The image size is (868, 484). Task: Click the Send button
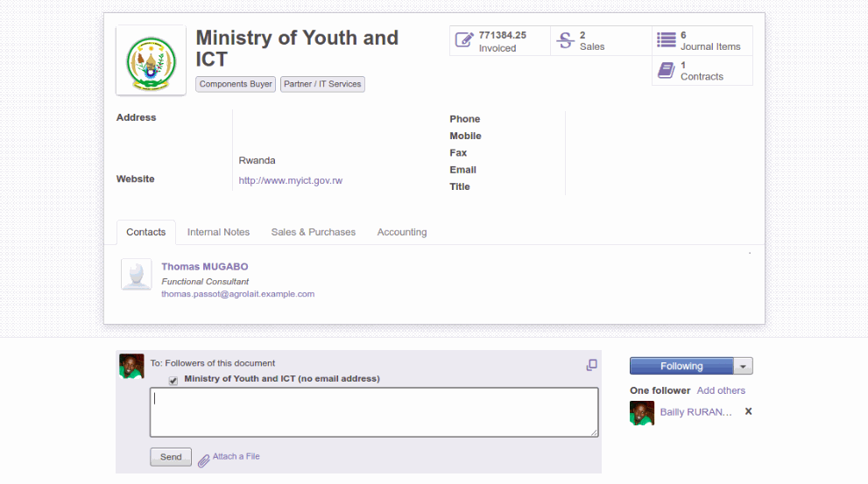pyautogui.click(x=171, y=457)
